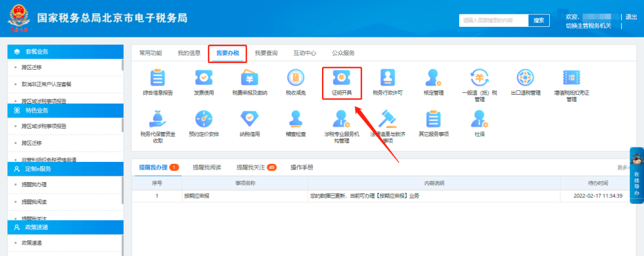The height and width of the screenshot is (256, 644).
Task: Open the 纳税信用 icon
Action: 250,118
